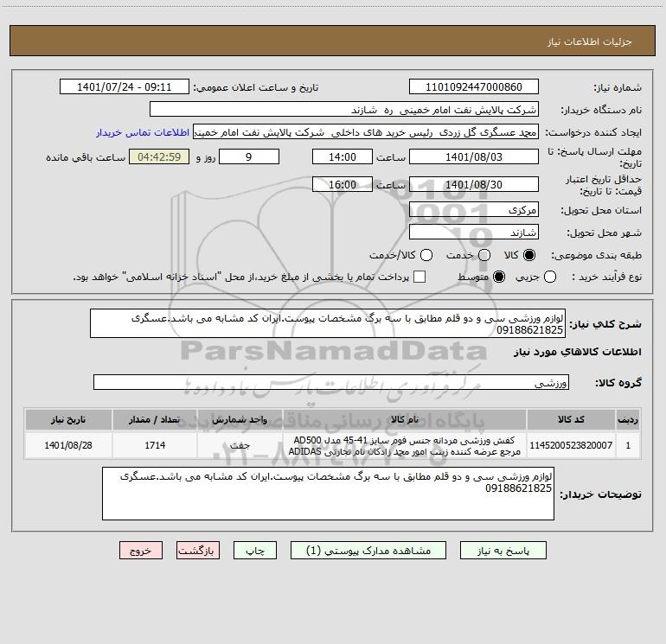The height and width of the screenshot is (644, 666).
Task: Click the شماره نیاز number field
Action: (474, 86)
